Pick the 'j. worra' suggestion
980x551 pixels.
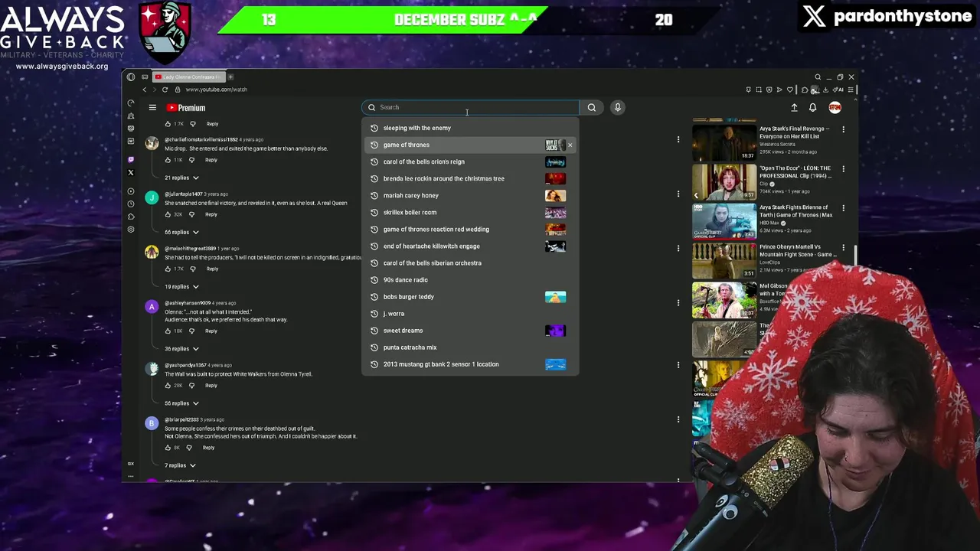470,313
